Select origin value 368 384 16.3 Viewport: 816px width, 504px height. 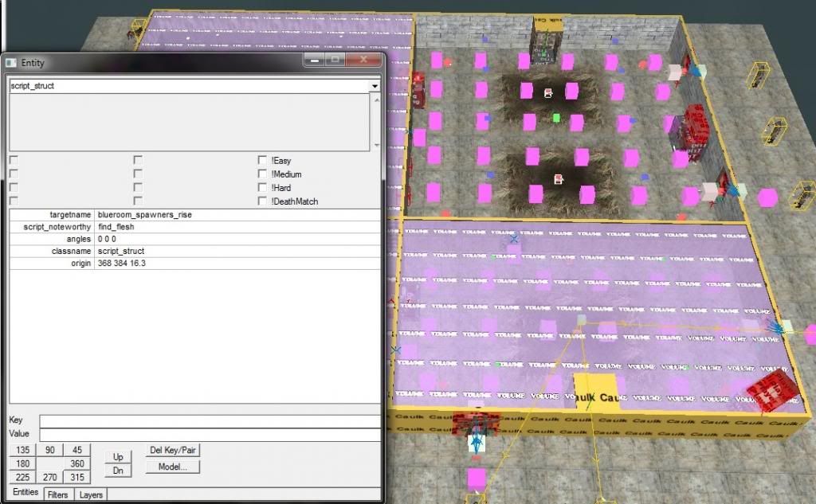point(122,264)
